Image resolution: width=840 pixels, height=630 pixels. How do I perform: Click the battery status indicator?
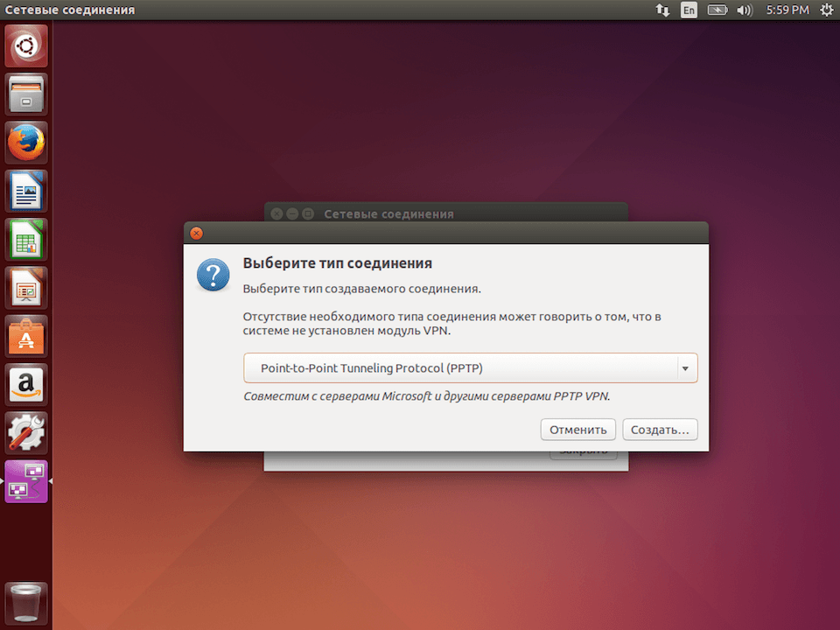coord(719,10)
